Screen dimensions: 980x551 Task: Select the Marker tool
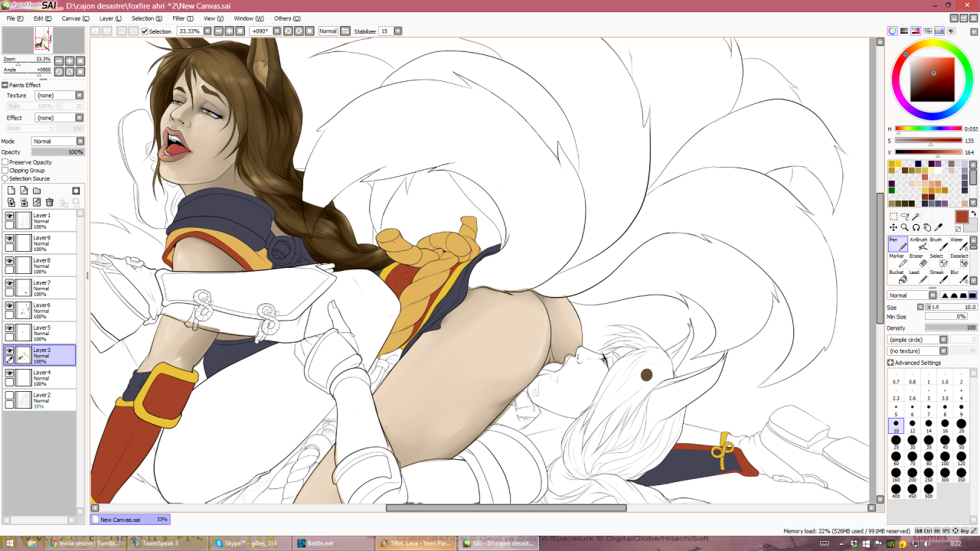pos(897,260)
